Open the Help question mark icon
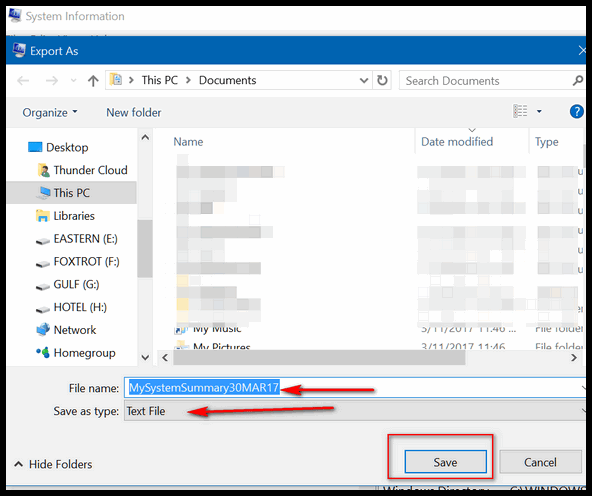Viewport: 592px width, 496px height. (x=577, y=111)
